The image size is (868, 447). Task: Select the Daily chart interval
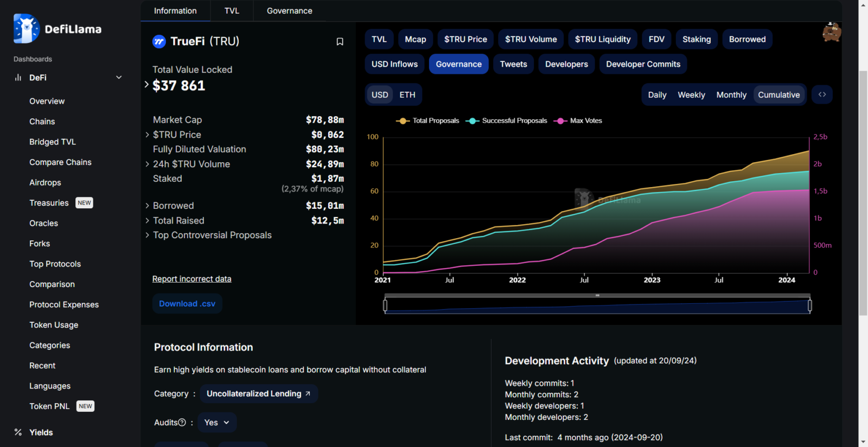tap(657, 95)
